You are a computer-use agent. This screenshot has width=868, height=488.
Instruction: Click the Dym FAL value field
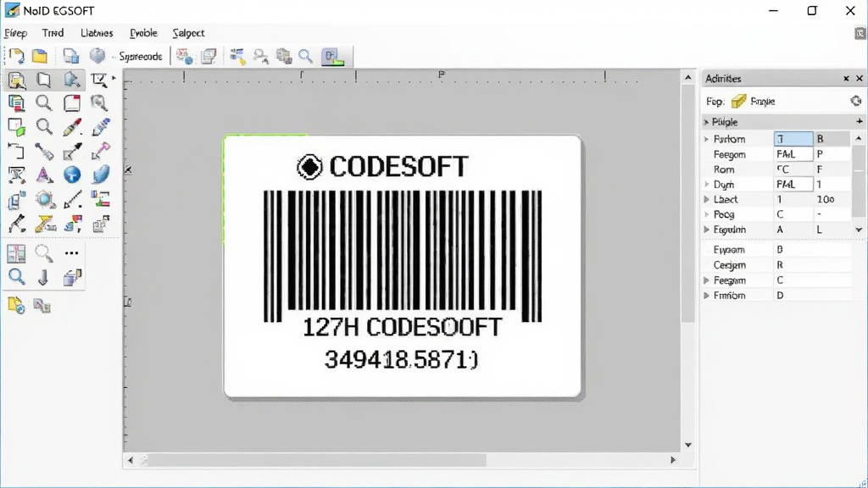coord(793,184)
